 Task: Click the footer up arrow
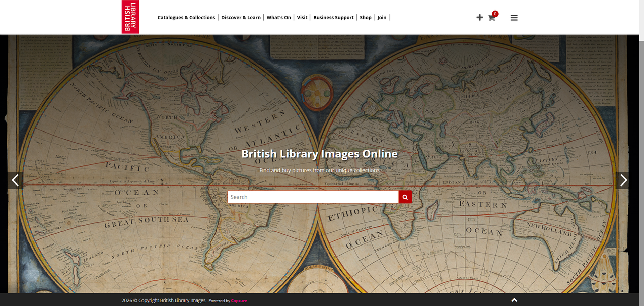coord(514,300)
